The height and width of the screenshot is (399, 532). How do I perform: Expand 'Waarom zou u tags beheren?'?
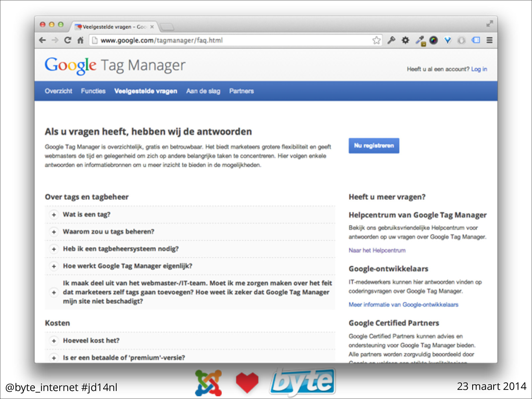click(190, 232)
